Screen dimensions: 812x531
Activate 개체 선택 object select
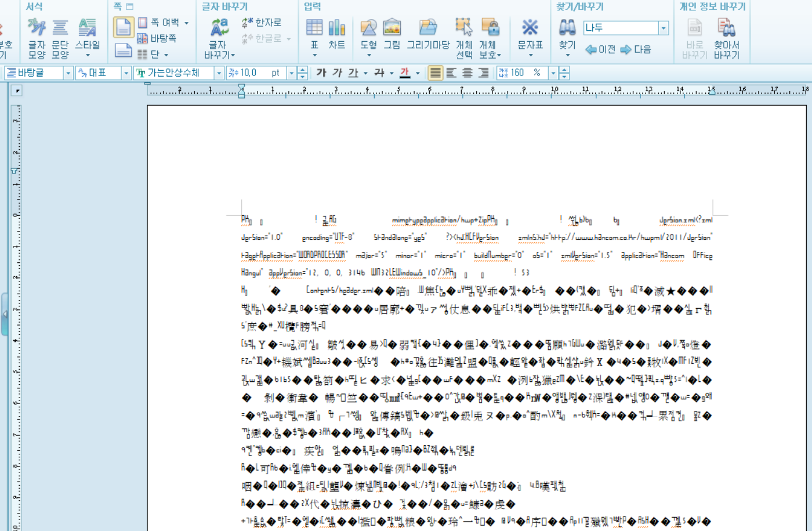[464, 38]
